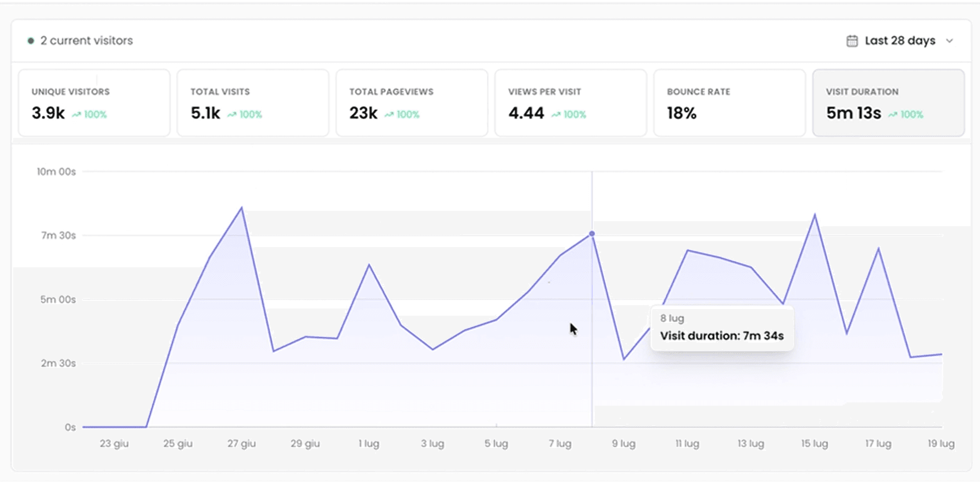980x482 pixels.
Task: Click the '1 lug' x-axis date label
Action: 369,444
